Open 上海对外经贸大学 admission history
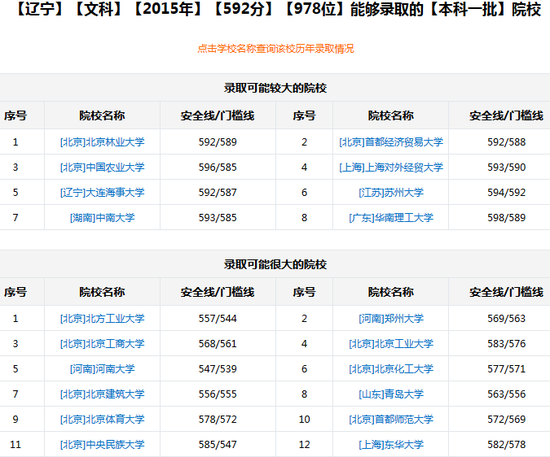550x457 pixels. [x=391, y=167]
